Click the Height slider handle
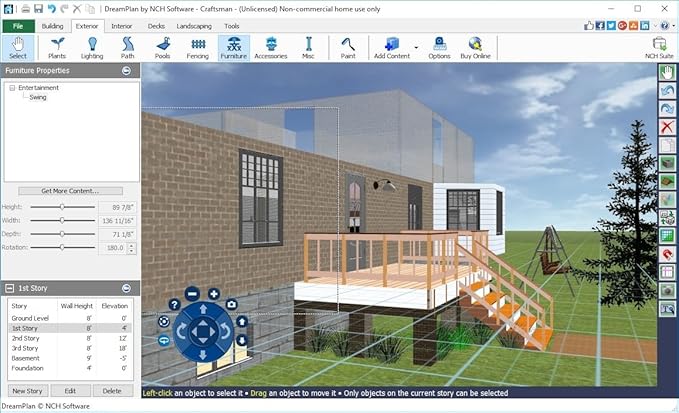The height and width of the screenshot is (413, 679). click(62, 207)
